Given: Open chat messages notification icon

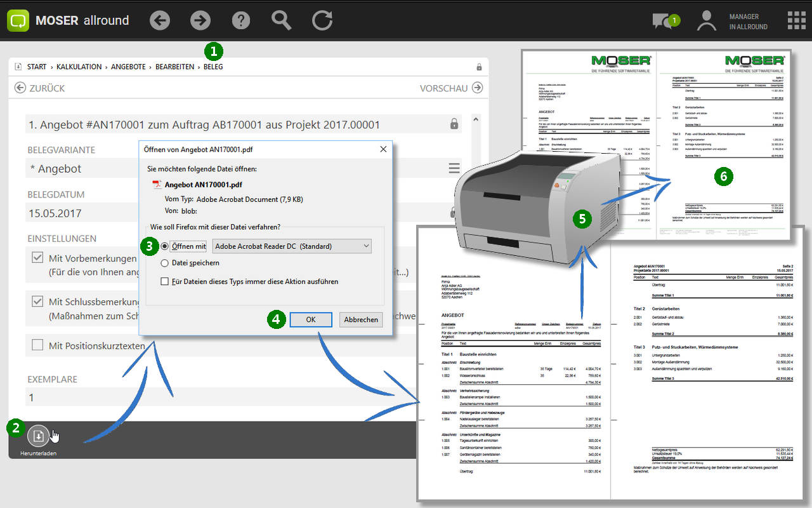Looking at the screenshot, I should point(663,21).
